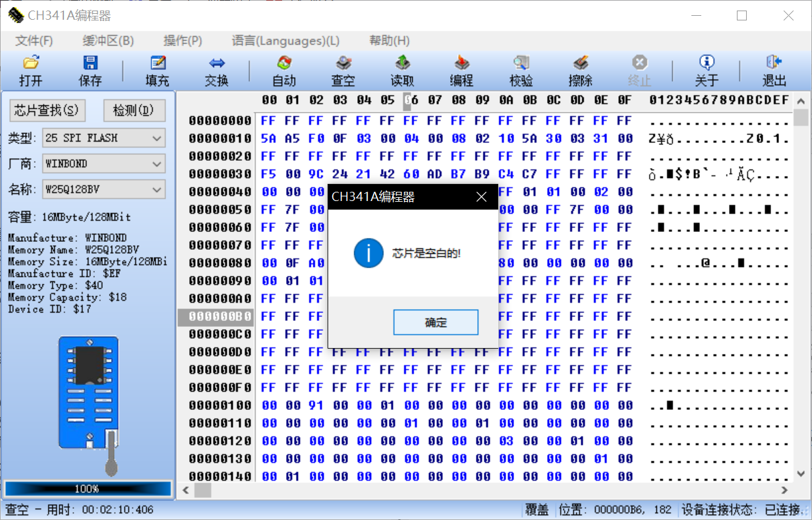Click the Memory Name: W25Q128BV line
The height and width of the screenshot is (520, 812).
point(73,250)
